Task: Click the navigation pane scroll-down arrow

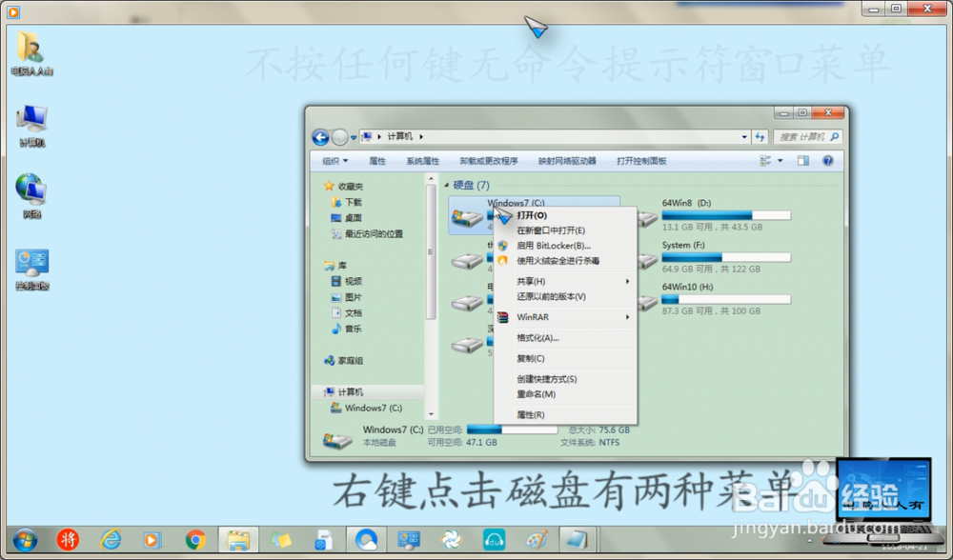Action: [431, 414]
